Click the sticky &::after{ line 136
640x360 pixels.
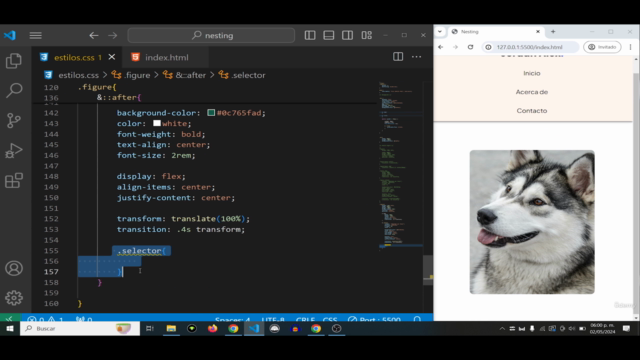pos(119,98)
